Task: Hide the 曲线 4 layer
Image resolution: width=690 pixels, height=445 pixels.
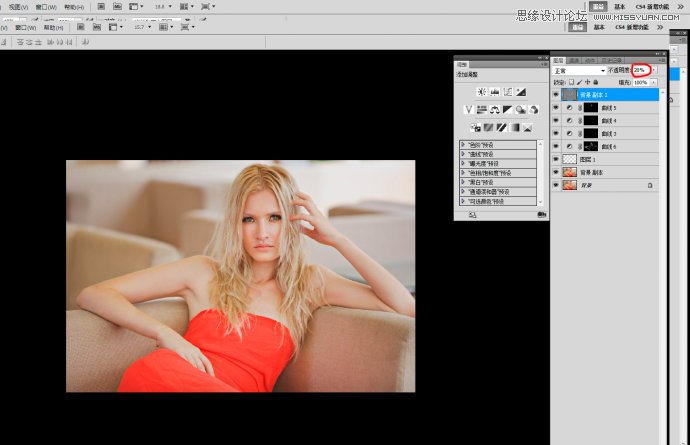Action: coord(556,121)
